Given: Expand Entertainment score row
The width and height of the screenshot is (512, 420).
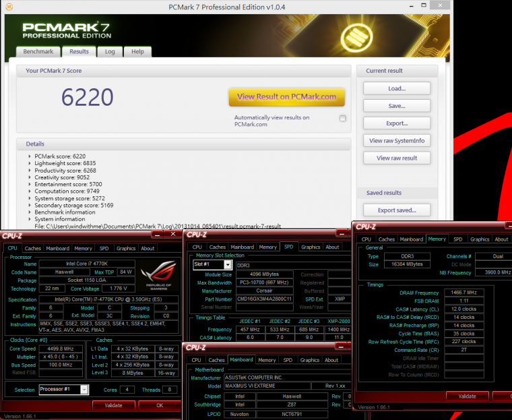Looking at the screenshot, I should (30, 184).
